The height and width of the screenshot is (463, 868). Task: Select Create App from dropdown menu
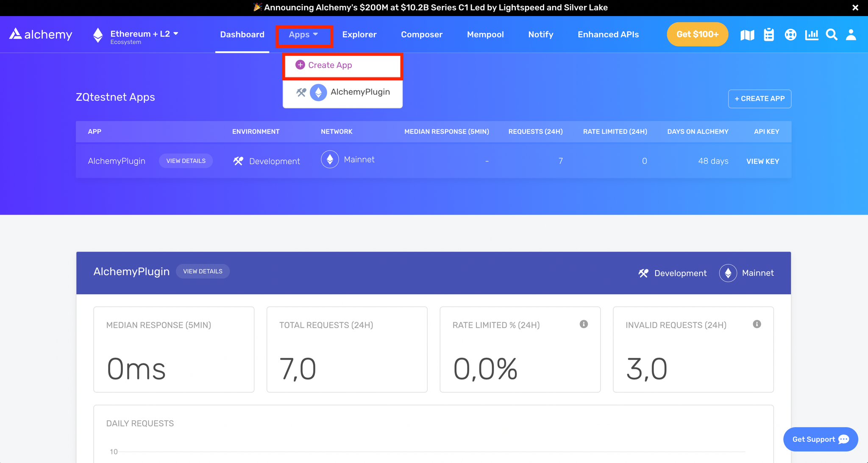pos(330,65)
